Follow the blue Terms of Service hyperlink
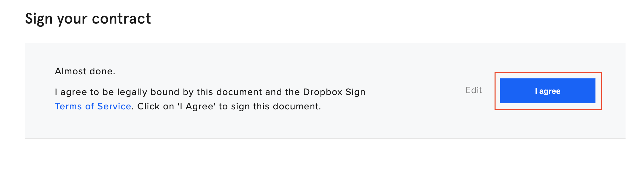The image size is (644, 176). pyautogui.click(x=93, y=106)
